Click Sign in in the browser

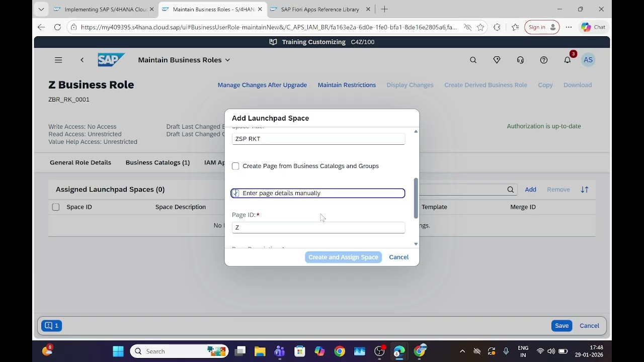point(542,27)
